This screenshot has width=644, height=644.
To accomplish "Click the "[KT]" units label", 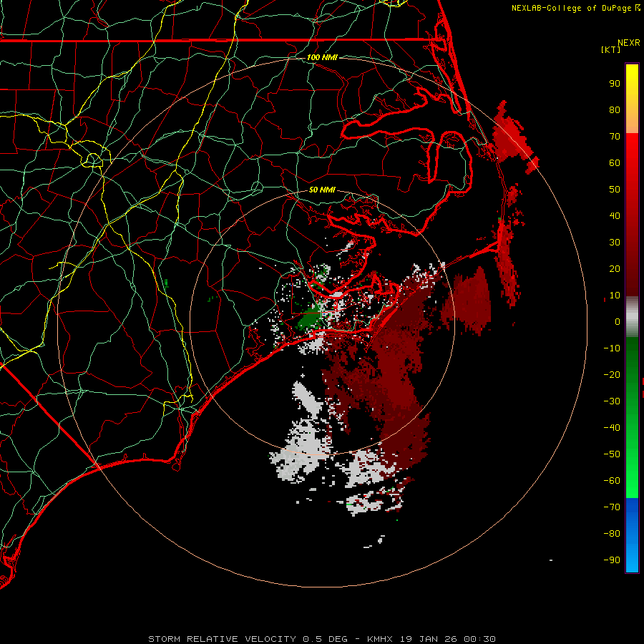I will [611, 49].
